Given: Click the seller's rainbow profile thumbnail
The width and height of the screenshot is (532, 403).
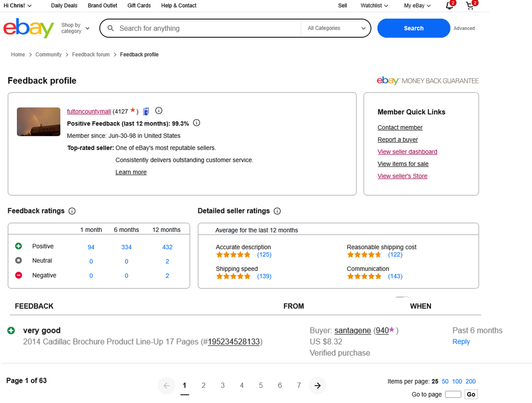Looking at the screenshot, I should pos(39,122).
